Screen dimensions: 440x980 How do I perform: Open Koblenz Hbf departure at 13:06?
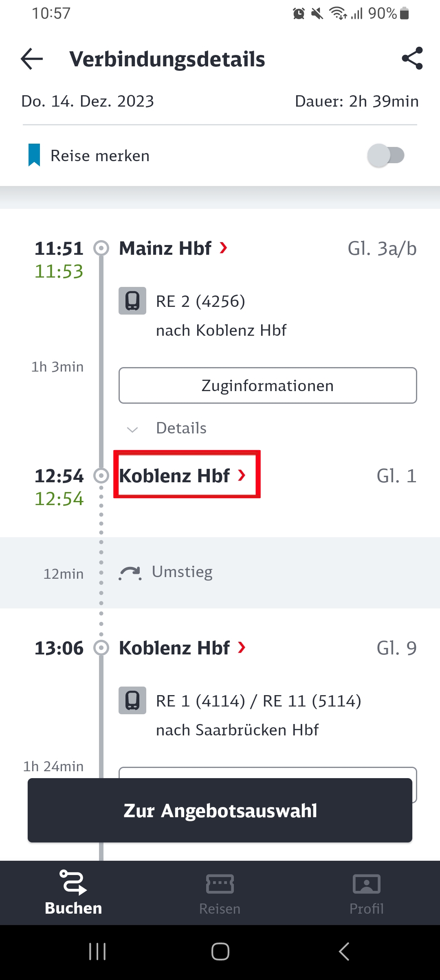click(183, 648)
